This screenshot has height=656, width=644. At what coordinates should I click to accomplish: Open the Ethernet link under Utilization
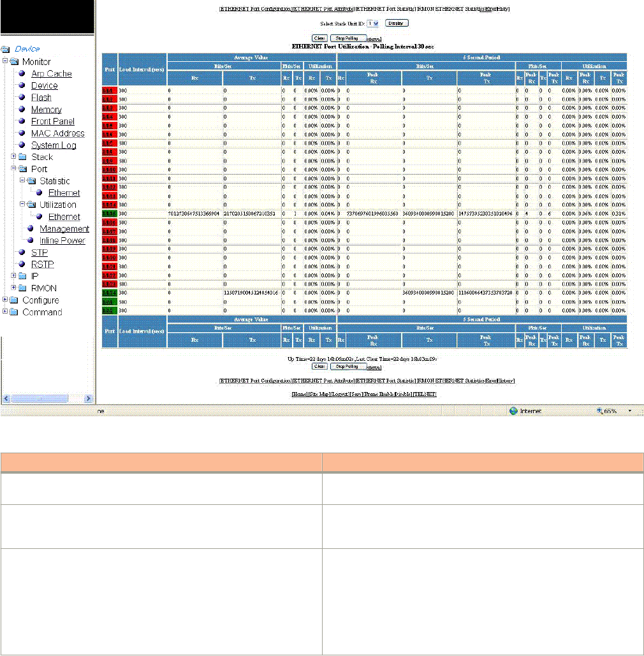tap(64, 217)
